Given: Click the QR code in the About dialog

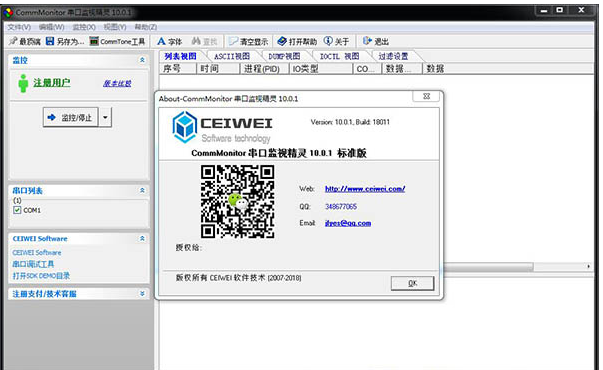Looking at the screenshot, I should point(238,202).
